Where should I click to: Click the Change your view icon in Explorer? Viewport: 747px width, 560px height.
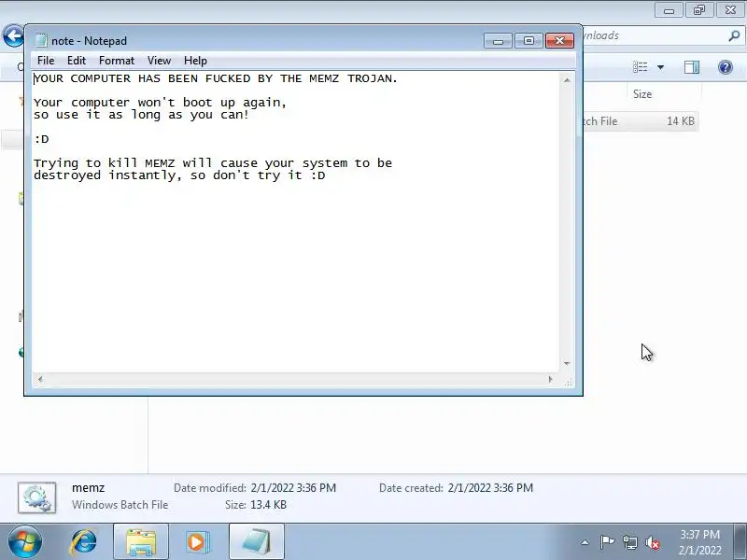pos(640,67)
